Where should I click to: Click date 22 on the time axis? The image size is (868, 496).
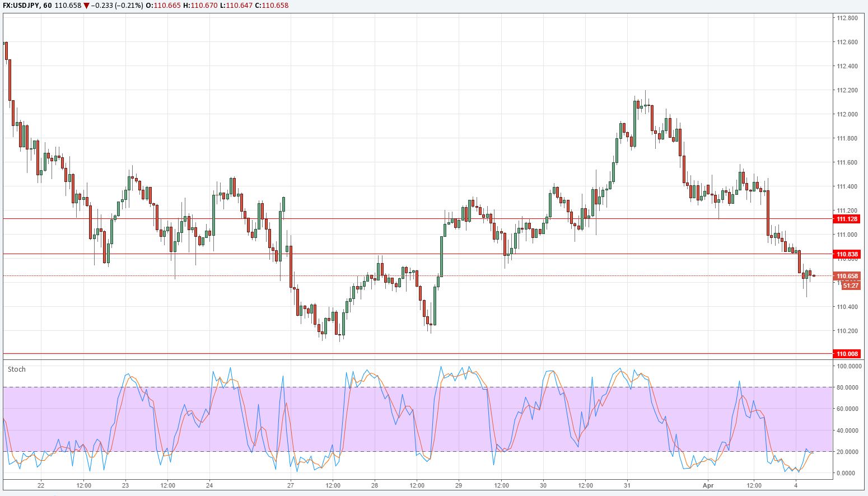pos(41,485)
